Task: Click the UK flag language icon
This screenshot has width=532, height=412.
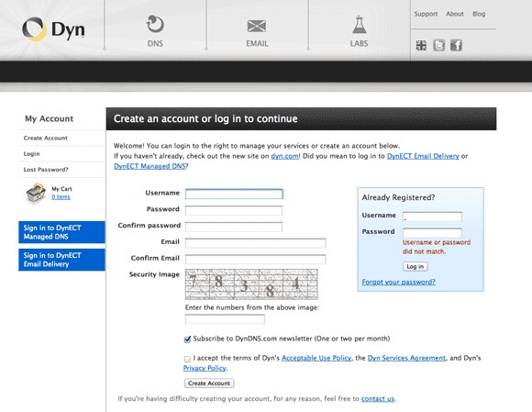Action: coord(421,45)
